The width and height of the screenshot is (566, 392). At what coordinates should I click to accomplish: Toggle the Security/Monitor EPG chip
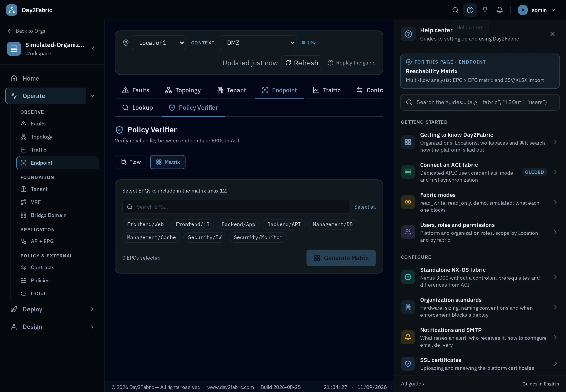coord(258,237)
